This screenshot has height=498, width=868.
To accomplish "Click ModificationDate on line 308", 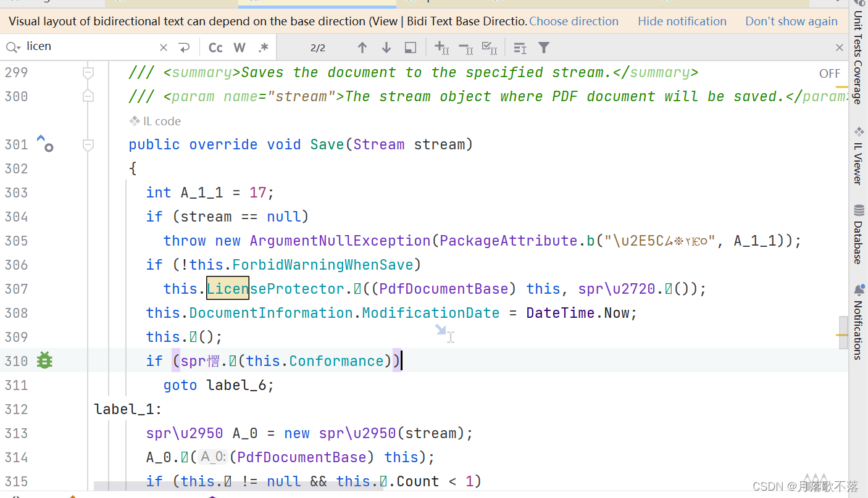I will (431, 313).
